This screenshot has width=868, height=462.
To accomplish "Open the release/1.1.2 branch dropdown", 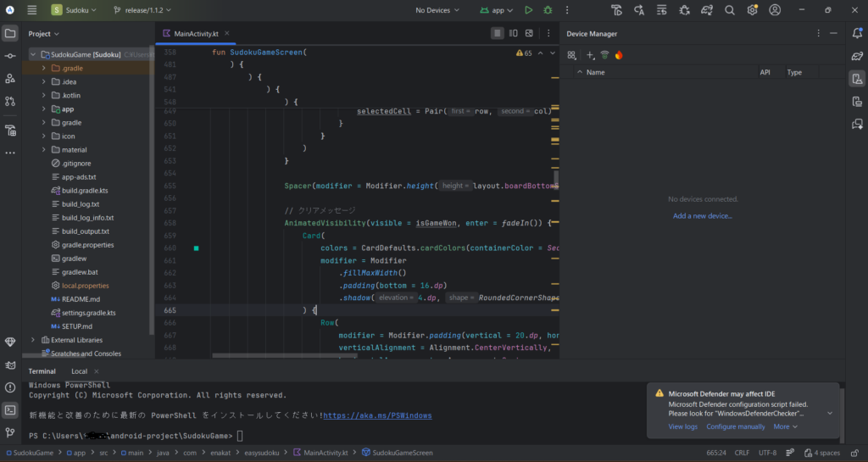I will click(144, 10).
